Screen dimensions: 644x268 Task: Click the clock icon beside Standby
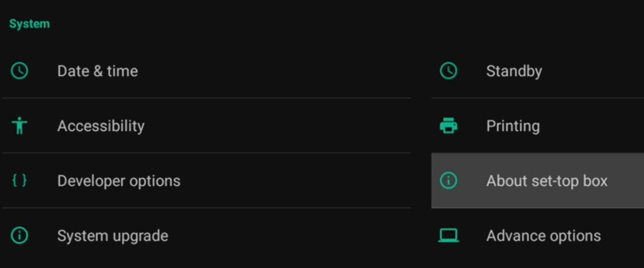click(x=448, y=71)
